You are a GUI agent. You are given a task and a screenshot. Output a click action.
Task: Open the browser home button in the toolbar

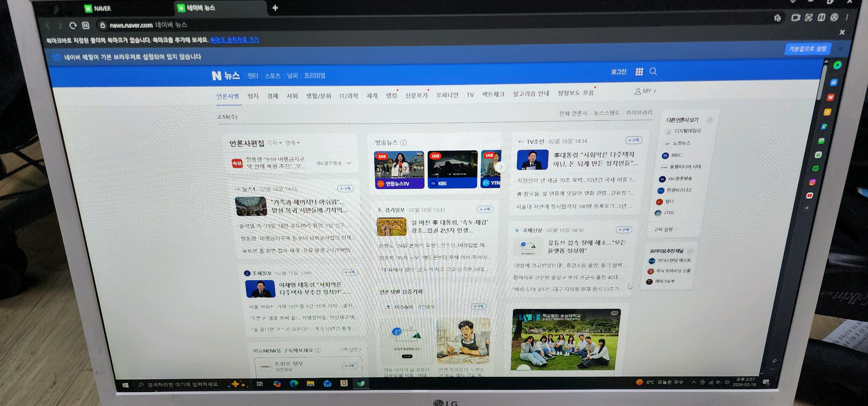[85, 25]
